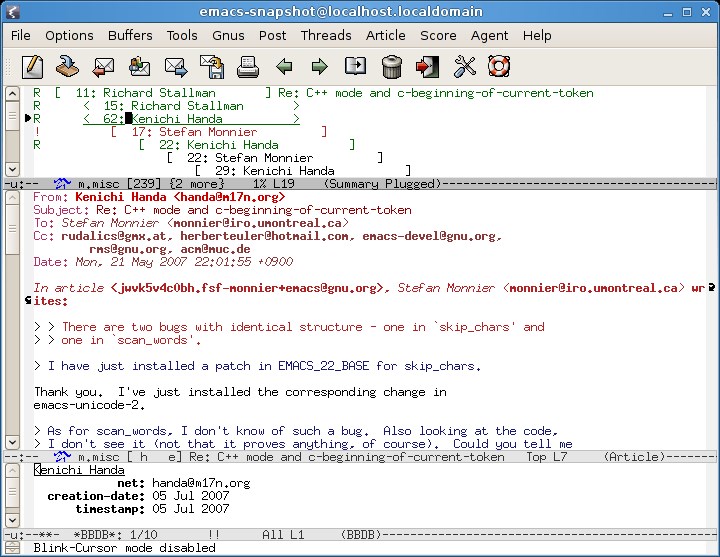The height and width of the screenshot is (557, 720).
Task: Follow message-id link jwvk5v4c0bh.fsf-monnier+emacs@gnu.org
Action: [247, 288]
